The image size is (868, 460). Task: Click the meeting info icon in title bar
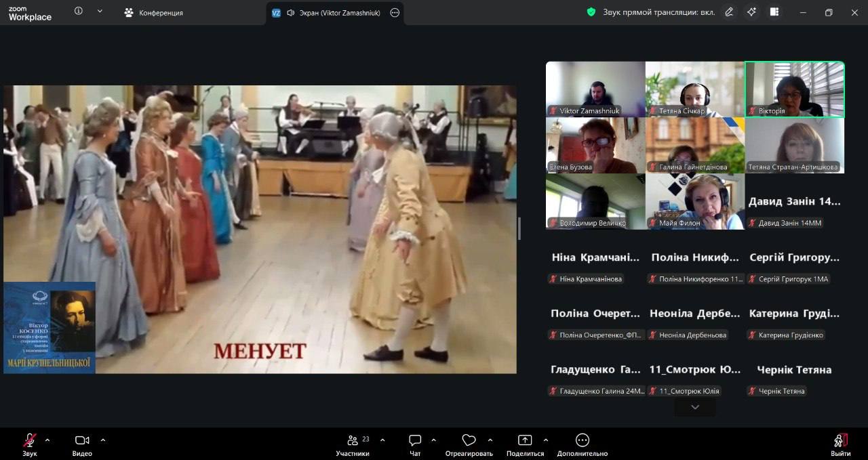79,12
